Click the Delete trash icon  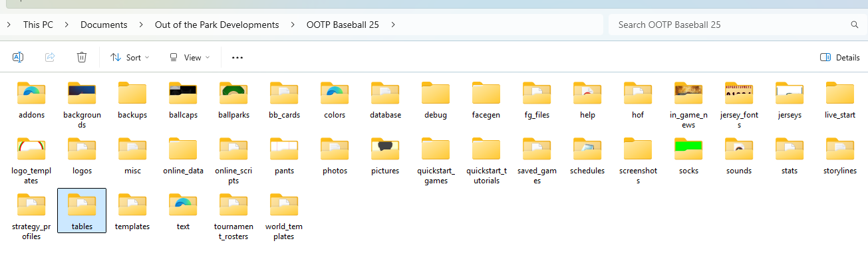pos(82,57)
